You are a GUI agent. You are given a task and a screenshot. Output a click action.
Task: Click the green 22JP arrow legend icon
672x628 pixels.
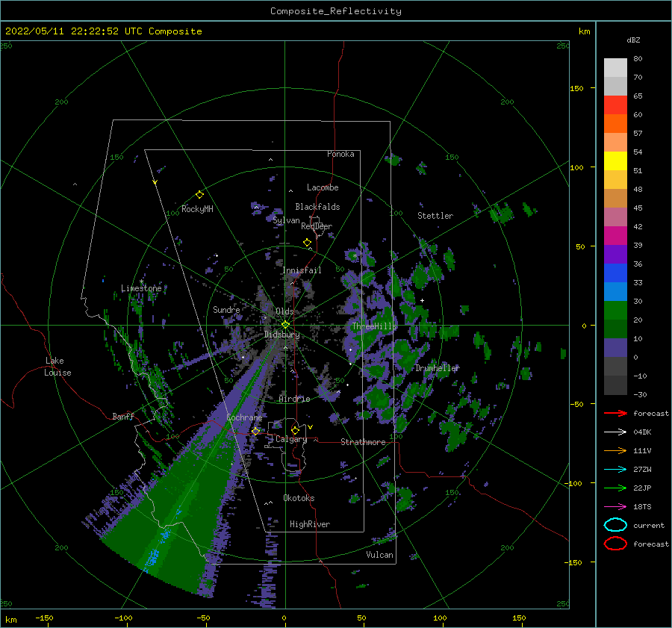point(615,488)
